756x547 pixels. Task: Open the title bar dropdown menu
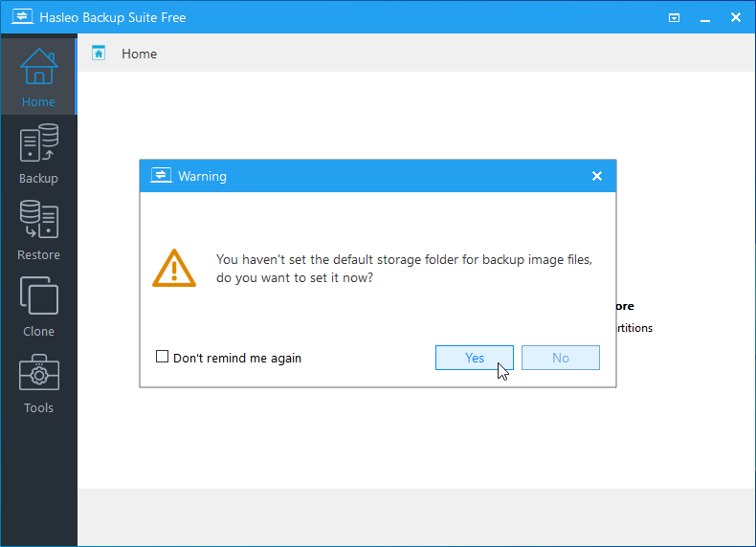tap(675, 17)
